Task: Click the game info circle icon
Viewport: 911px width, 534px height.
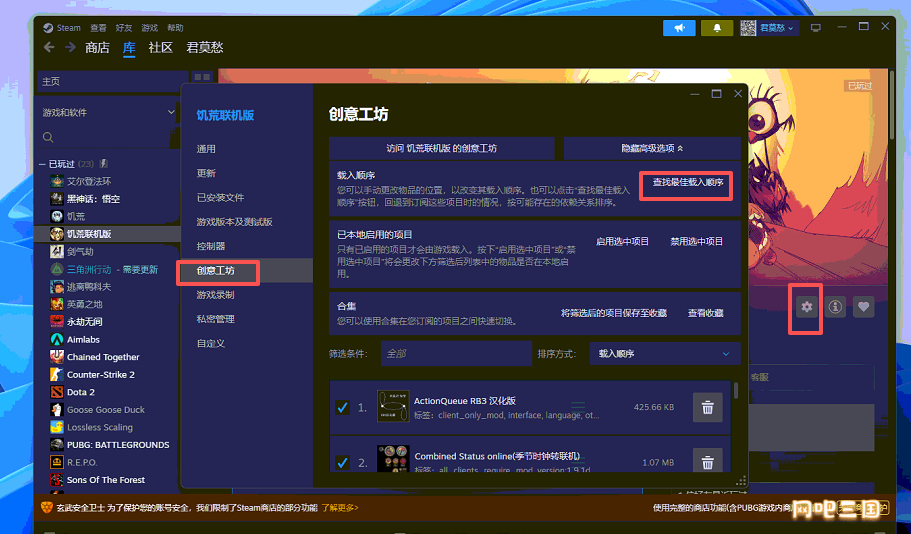Action: (x=835, y=307)
